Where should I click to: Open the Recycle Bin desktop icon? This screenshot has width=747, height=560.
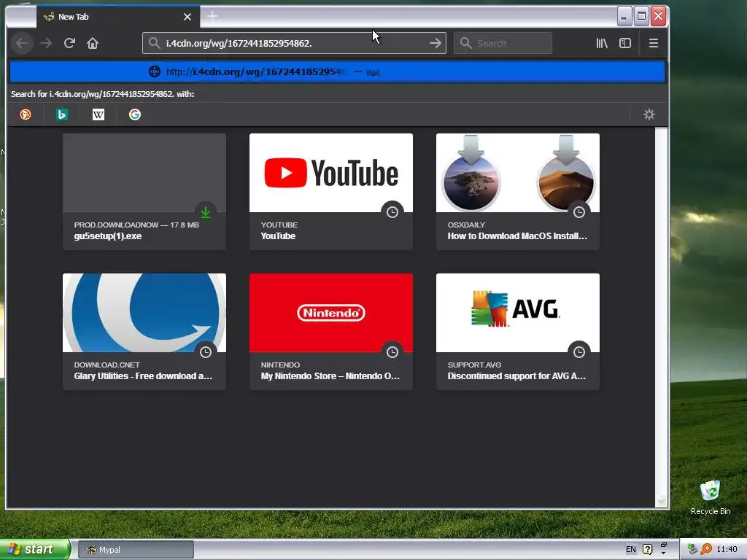(711, 497)
